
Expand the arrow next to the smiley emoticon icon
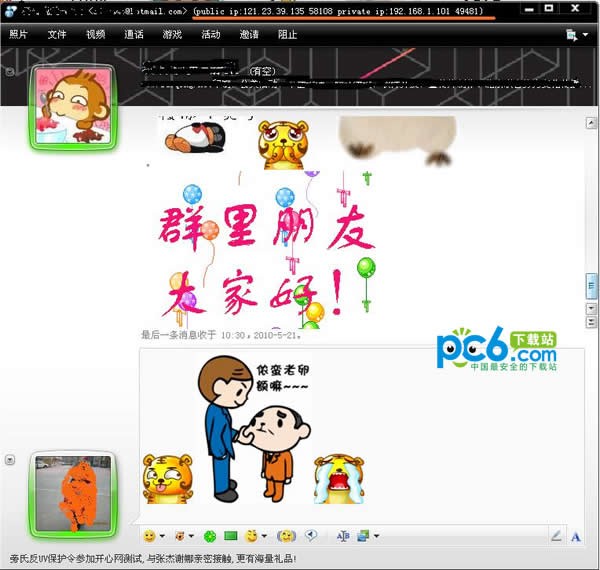tap(162, 536)
